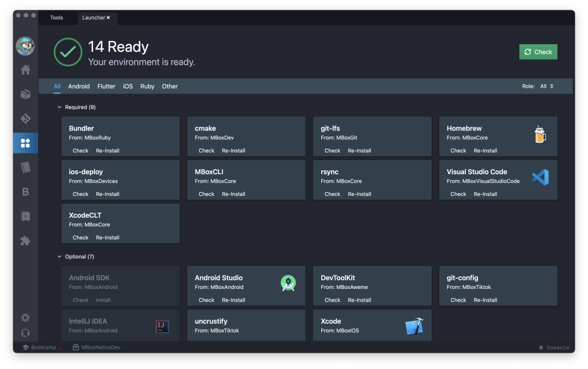Click Check on the git-config card
588x369 pixels.
point(458,300)
